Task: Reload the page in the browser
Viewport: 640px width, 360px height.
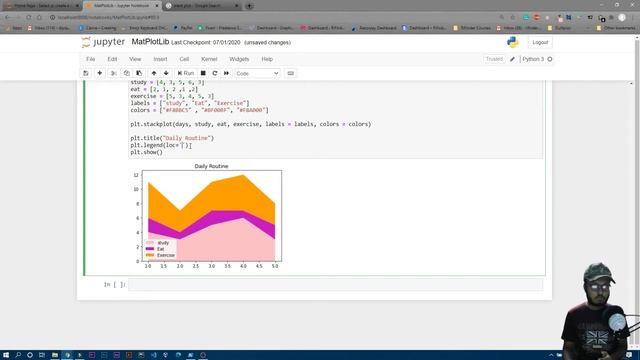Action: (29, 17)
